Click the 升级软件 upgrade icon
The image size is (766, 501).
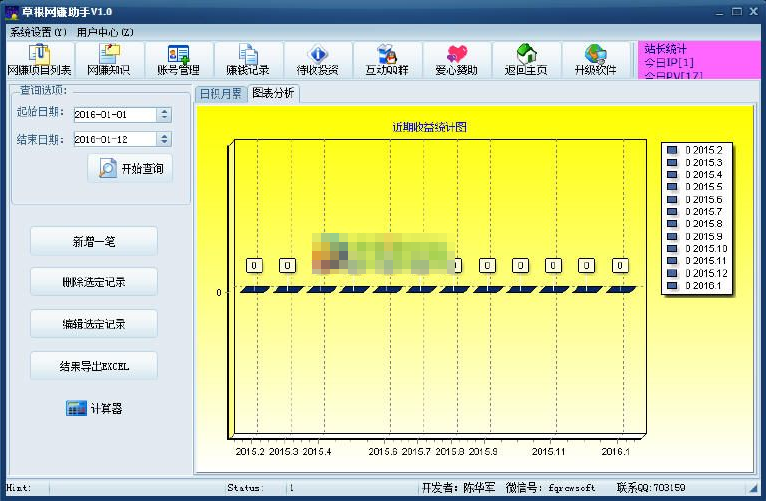595,60
